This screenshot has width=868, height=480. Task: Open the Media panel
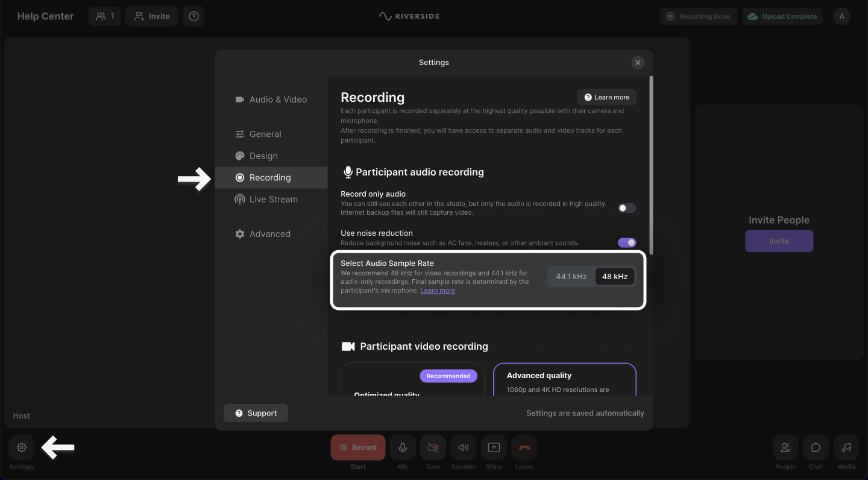(x=846, y=447)
